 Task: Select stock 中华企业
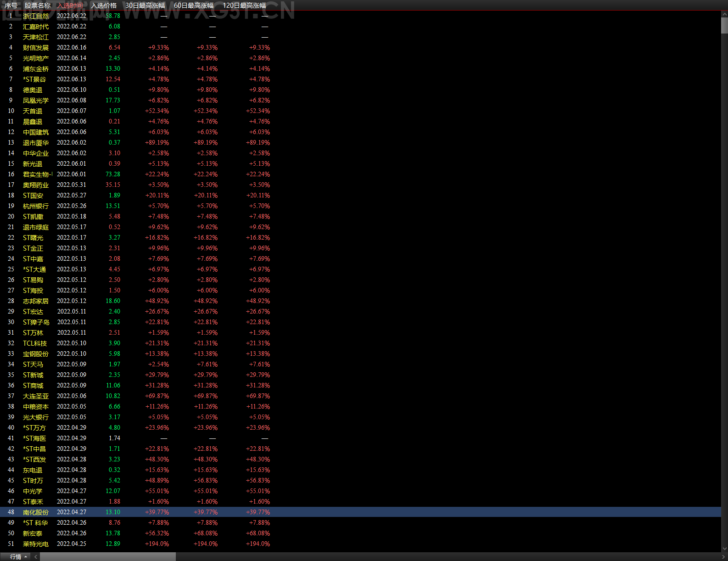36,153
